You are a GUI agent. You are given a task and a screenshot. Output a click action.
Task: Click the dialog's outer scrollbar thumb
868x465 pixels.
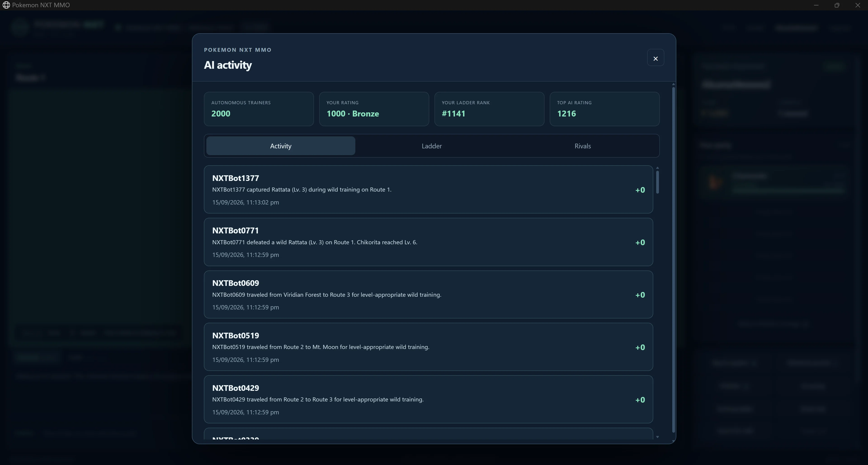click(x=673, y=260)
